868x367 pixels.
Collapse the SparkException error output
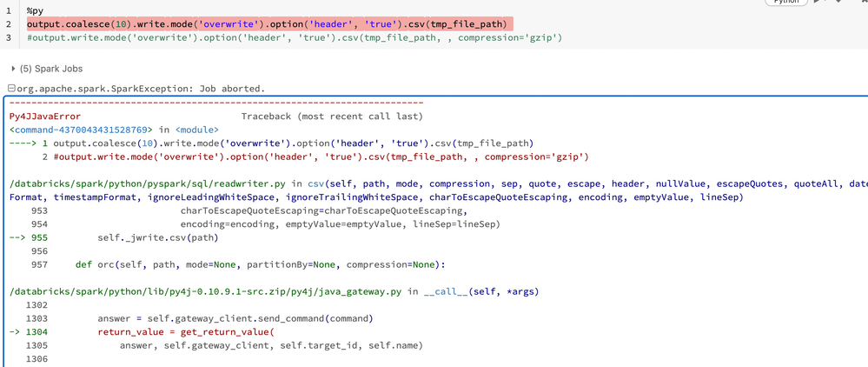10,89
